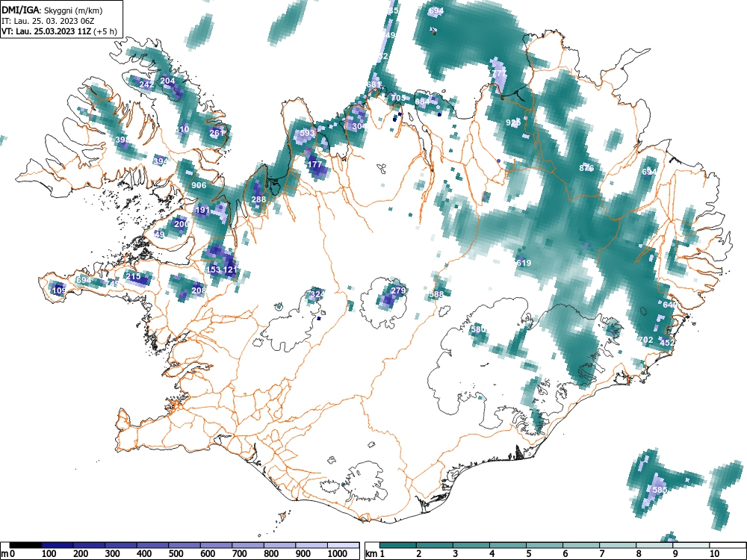Click the 208 visibility value
Screen dimensions: 747x560
199,290
